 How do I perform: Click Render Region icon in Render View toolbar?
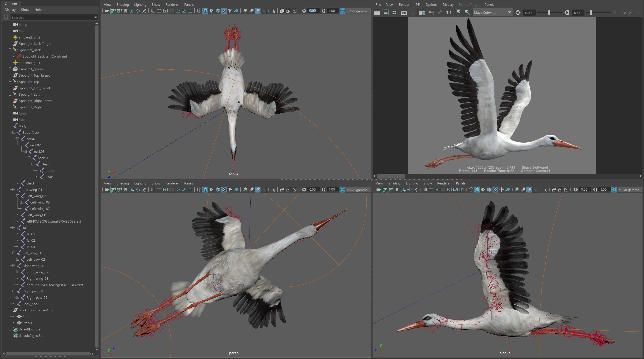point(386,12)
